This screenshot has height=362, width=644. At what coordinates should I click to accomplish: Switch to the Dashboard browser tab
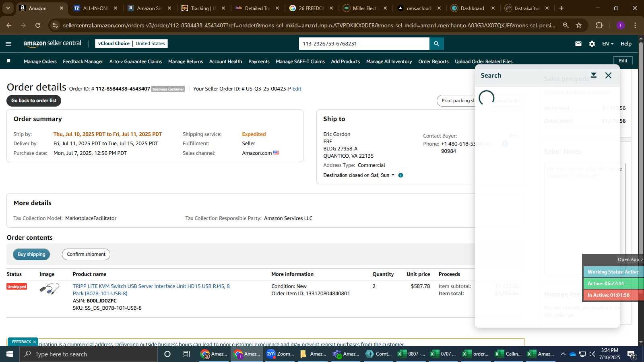pyautogui.click(x=473, y=8)
